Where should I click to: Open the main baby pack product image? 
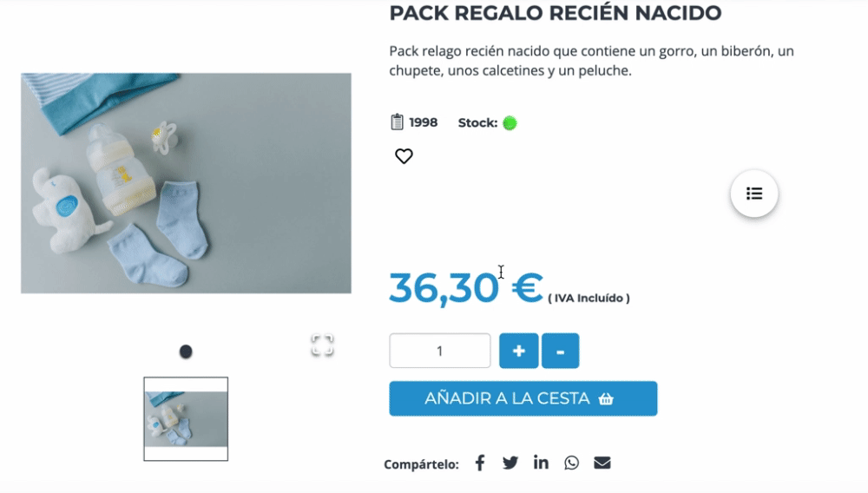click(186, 183)
